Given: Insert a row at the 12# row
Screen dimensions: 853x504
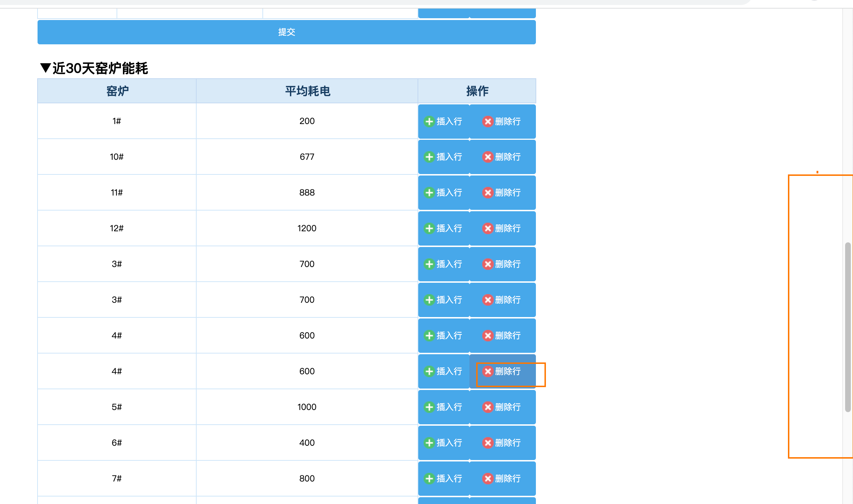Looking at the screenshot, I should point(444,228).
